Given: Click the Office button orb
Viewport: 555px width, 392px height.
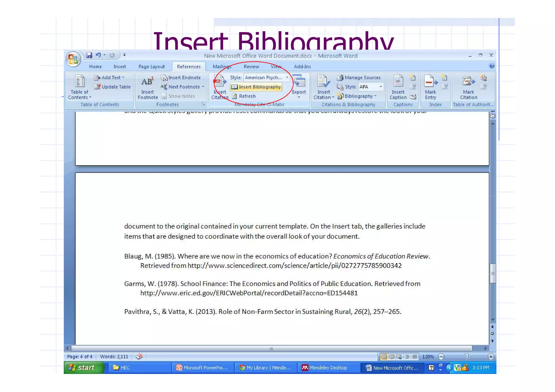Looking at the screenshot, I should point(73,59).
